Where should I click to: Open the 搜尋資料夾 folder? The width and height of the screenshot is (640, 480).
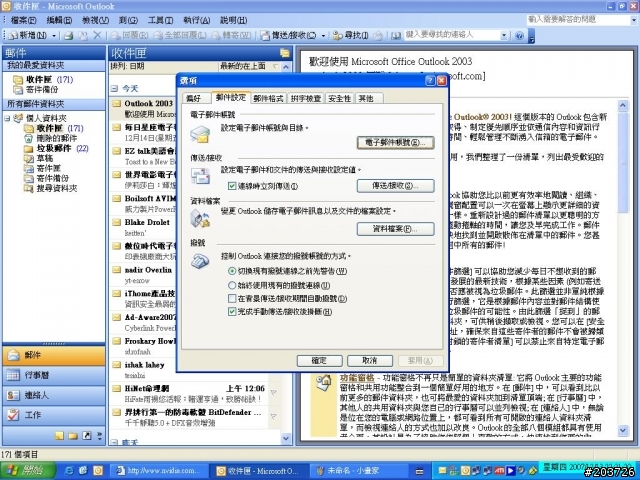(x=51, y=189)
